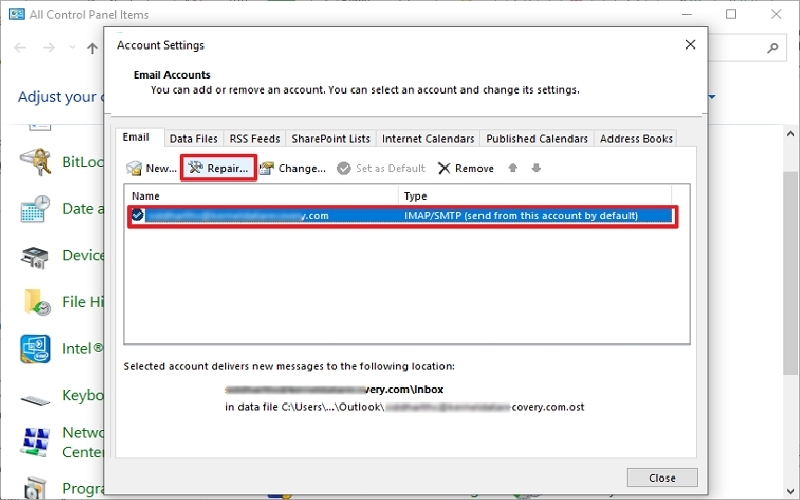800x500 pixels.
Task: Sort accounts by the Name column header
Action: 260,196
